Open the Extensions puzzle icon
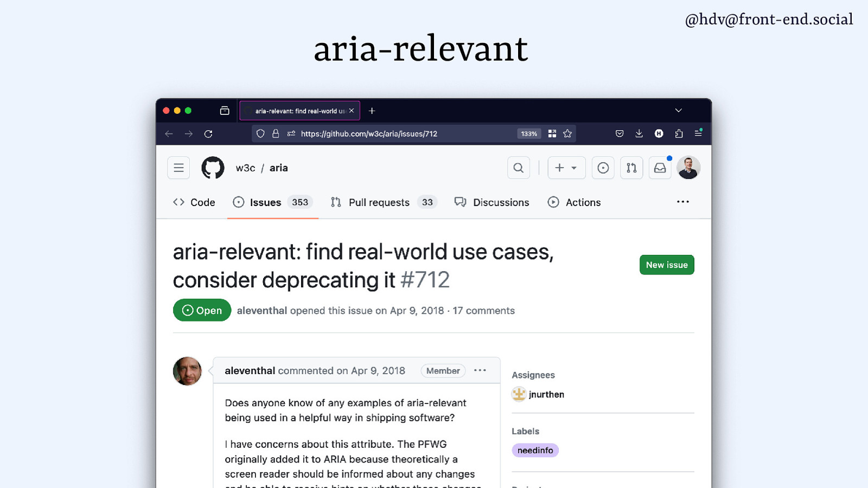Screen dimensions: 868x488 [x=679, y=133]
